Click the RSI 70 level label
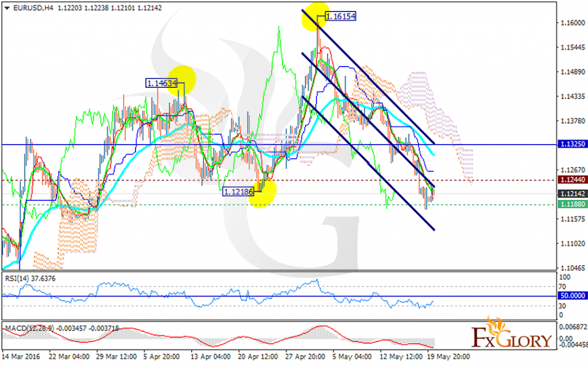This screenshot has height=365, width=588. [562, 287]
